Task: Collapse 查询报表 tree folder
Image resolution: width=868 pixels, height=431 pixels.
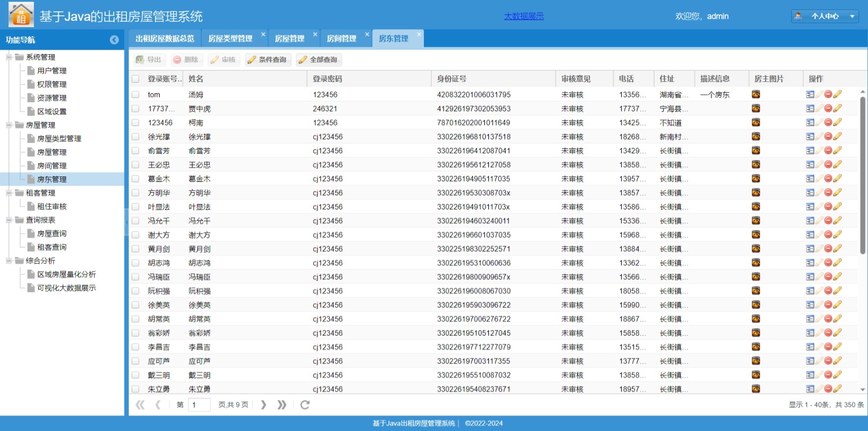Action: click(x=9, y=220)
